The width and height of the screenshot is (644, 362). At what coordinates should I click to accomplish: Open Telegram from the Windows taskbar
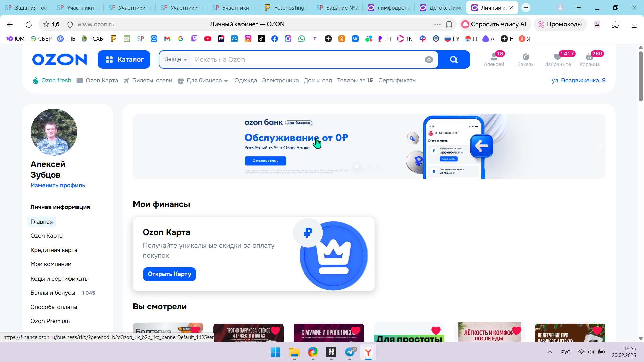point(350,352)
